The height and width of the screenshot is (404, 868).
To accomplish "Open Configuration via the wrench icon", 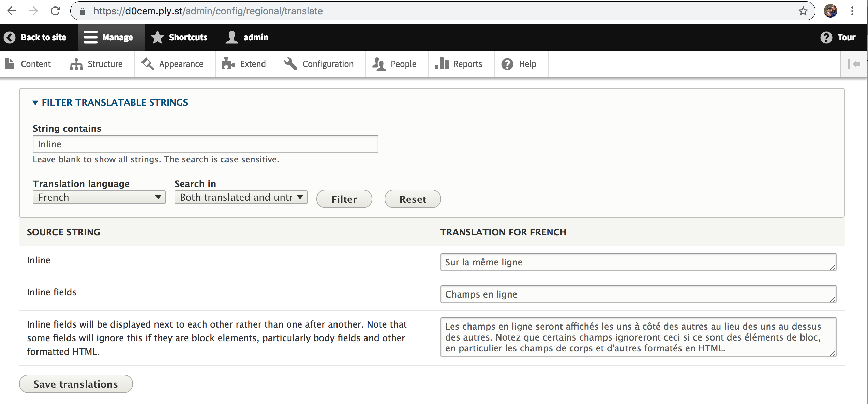I will click(x=290, y=63).
